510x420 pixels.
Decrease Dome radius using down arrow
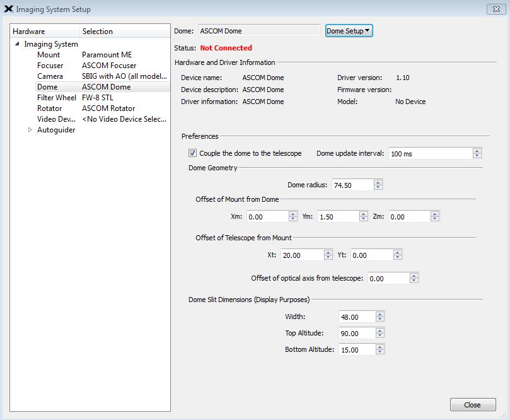click(378, 187)
